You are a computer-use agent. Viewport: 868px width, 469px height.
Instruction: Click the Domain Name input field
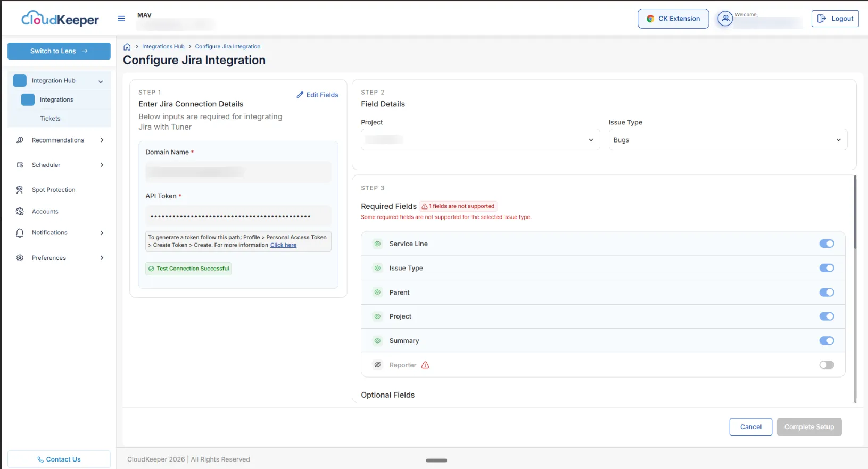[x=238, y=172]
